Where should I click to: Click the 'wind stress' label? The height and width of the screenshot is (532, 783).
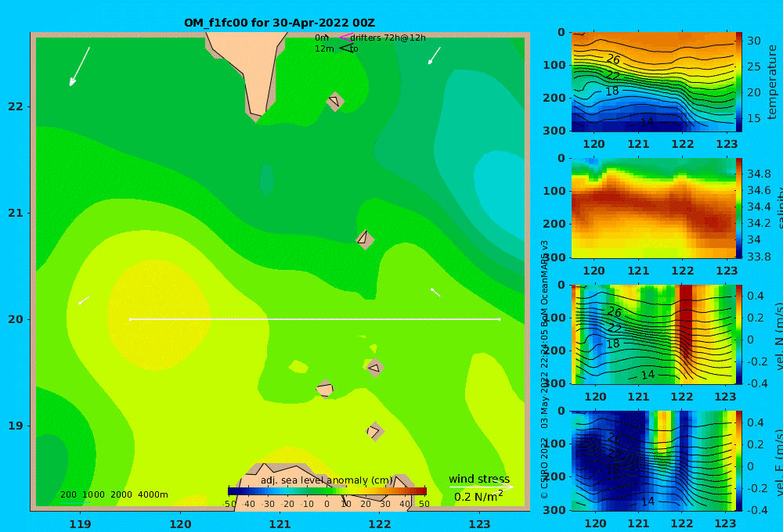pos(479,479)
